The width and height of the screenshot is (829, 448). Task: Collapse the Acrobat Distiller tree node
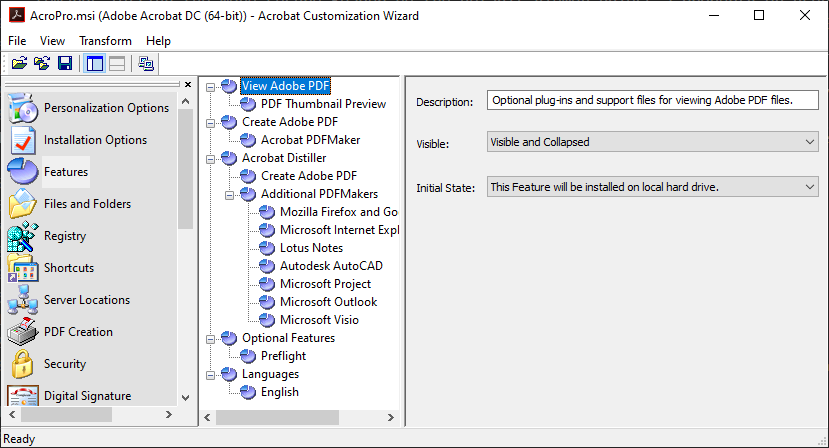210,158
